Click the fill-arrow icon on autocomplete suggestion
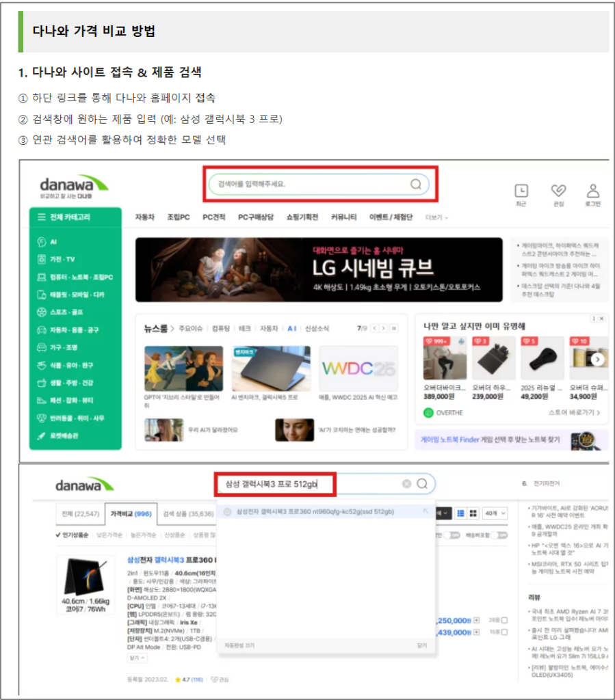This screenshot has width=615, height=700. [426, 511]
